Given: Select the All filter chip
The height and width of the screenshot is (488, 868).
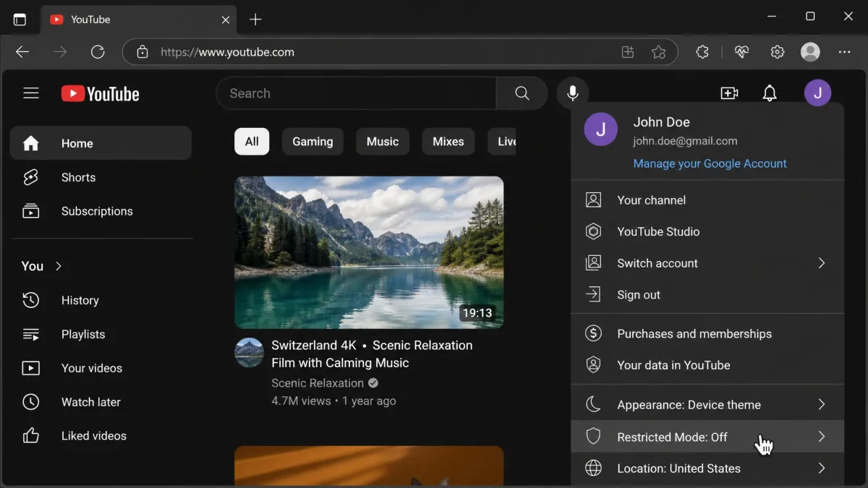Looking at the screenshot, I should click(x=252, y=142).
